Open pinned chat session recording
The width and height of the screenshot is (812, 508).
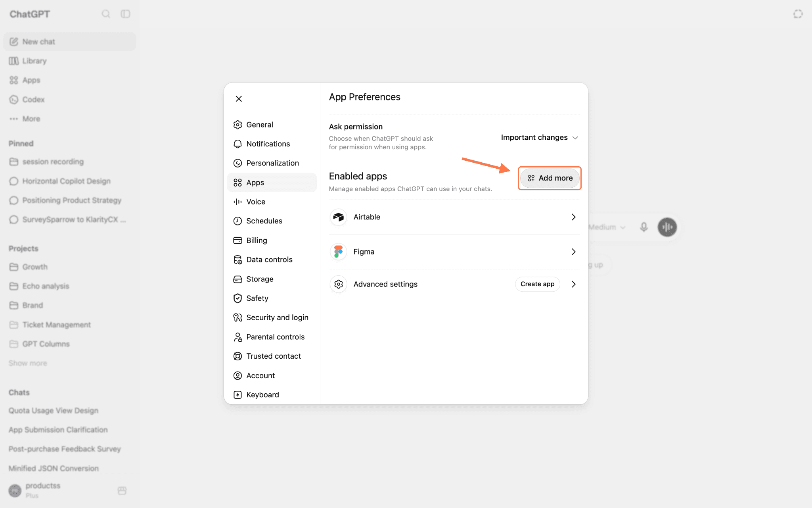[69, 162]
